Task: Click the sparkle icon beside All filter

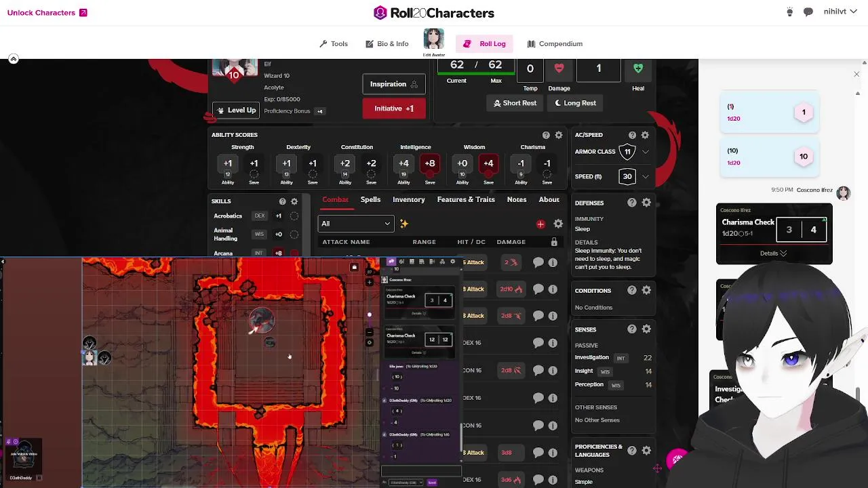Action: pos(404,224)
